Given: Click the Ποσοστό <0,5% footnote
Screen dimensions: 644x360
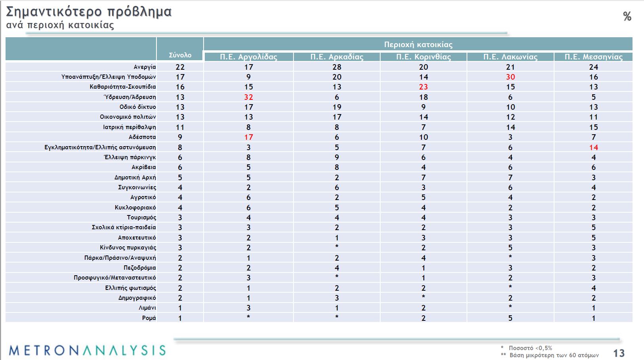Looking at the screenshot, I should 530,348.
